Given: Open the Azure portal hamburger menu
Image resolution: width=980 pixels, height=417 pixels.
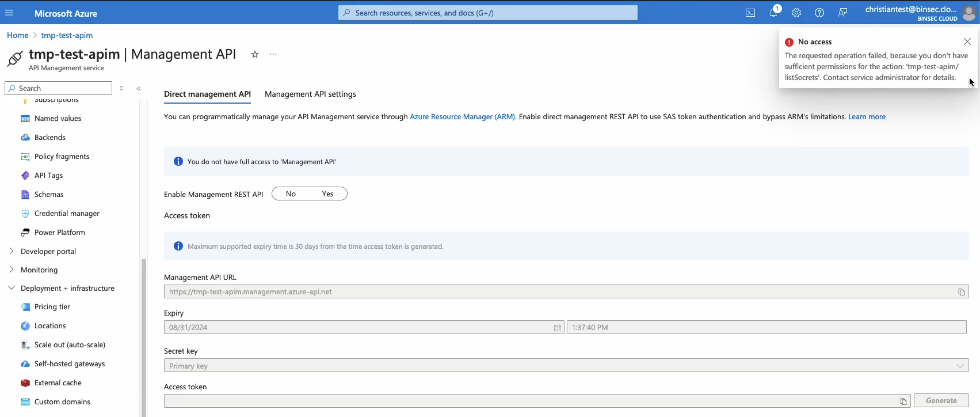Looking at the screenshot, I should tap(9, 13).
